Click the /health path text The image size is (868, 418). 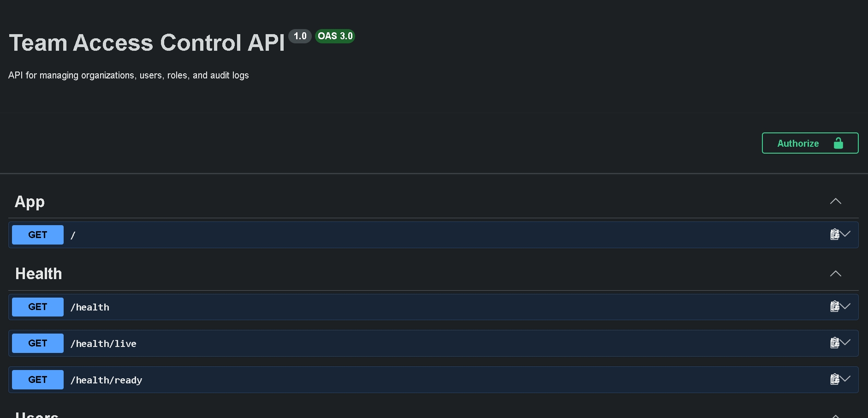90,307
